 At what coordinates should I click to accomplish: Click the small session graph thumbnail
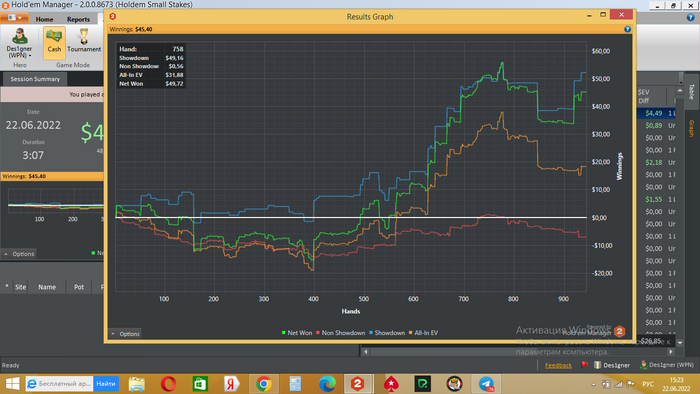click(55, 202)
